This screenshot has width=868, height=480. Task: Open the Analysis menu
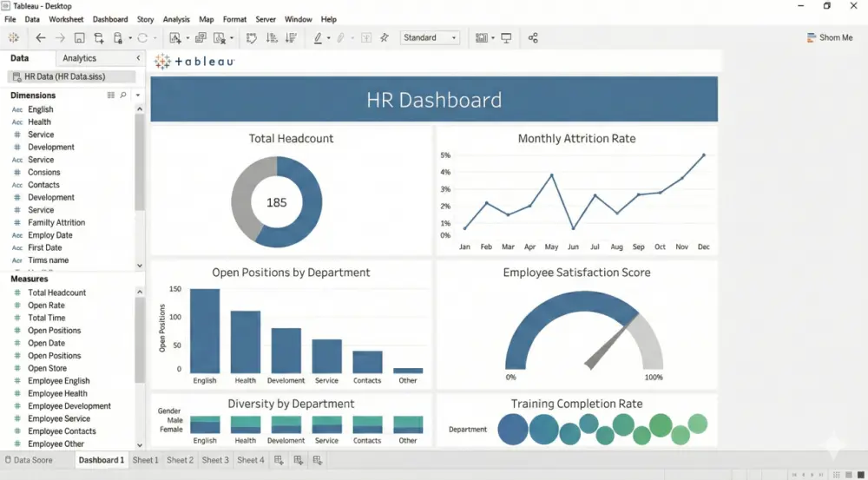(176, 19)
